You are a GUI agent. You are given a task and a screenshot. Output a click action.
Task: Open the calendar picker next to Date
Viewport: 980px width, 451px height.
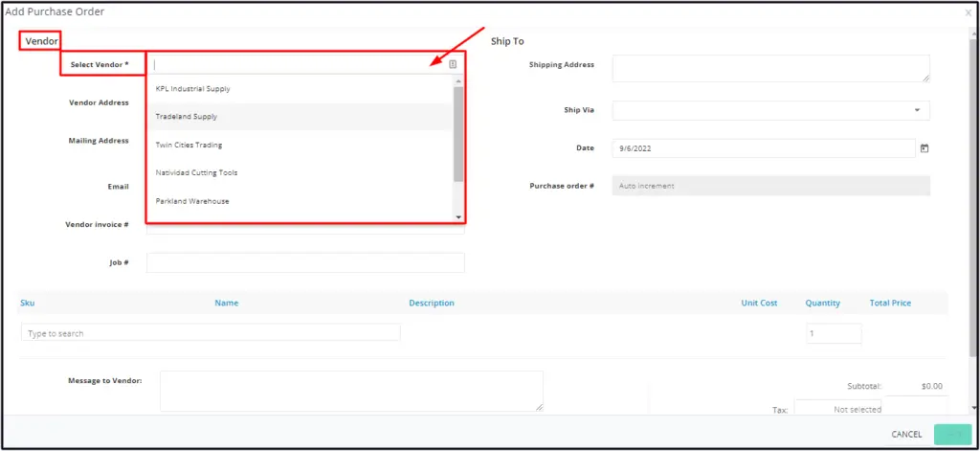[924, 148]
